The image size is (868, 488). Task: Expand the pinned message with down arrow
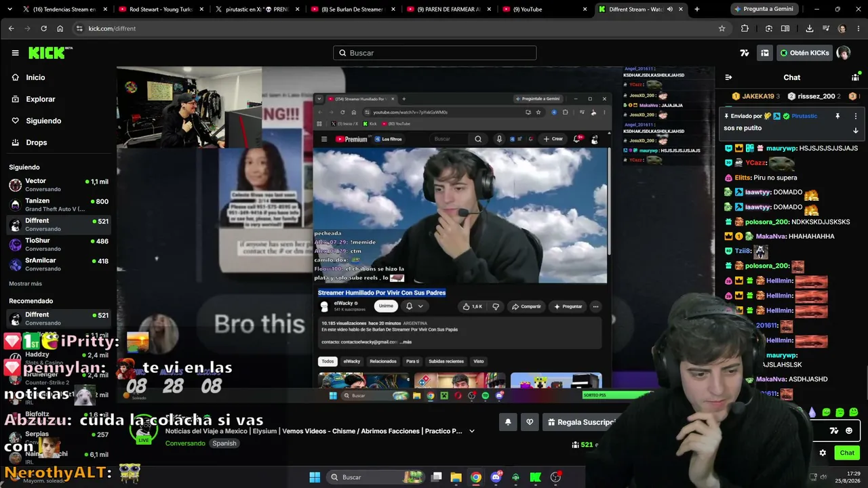click(855, 130)
